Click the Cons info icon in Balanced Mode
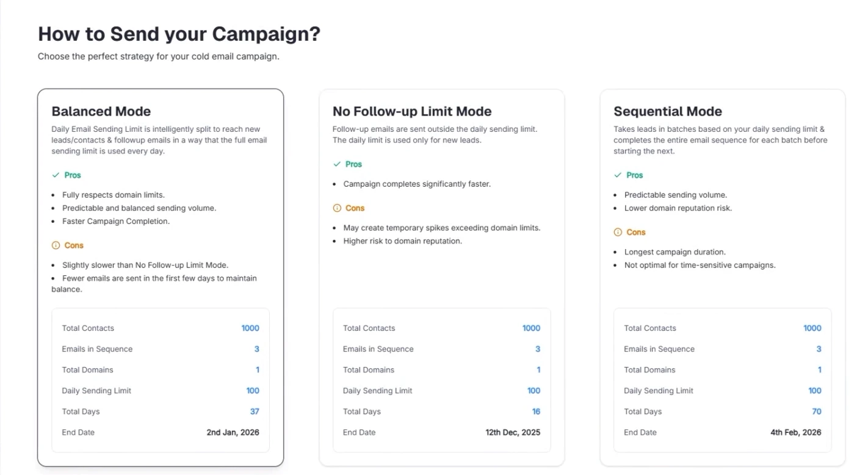The width and height of the screenshot is (868, 475). tap(56, 245)
